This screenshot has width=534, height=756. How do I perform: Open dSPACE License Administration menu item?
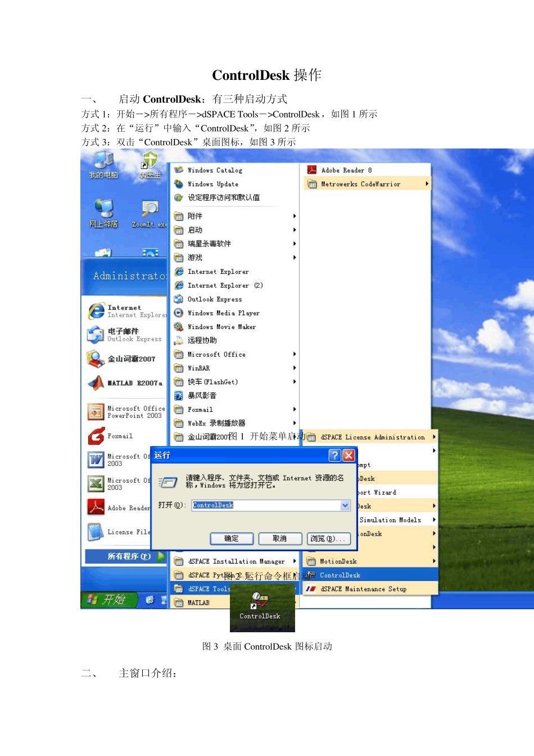(x=371, y=437)
